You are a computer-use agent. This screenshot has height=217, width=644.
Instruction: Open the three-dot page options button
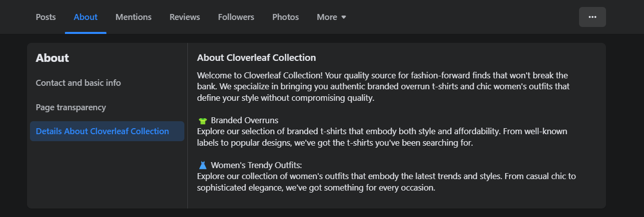(592, 17)
